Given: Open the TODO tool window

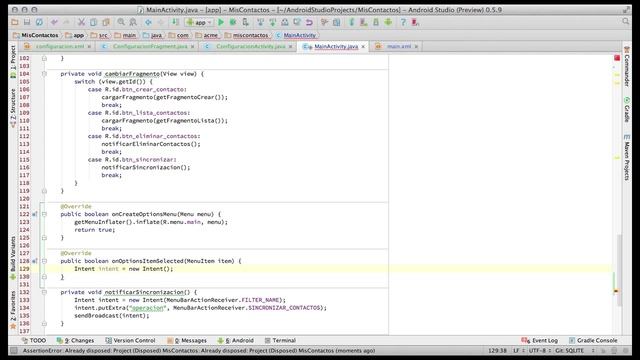Looking at the screenshot, I should [34, 340].
